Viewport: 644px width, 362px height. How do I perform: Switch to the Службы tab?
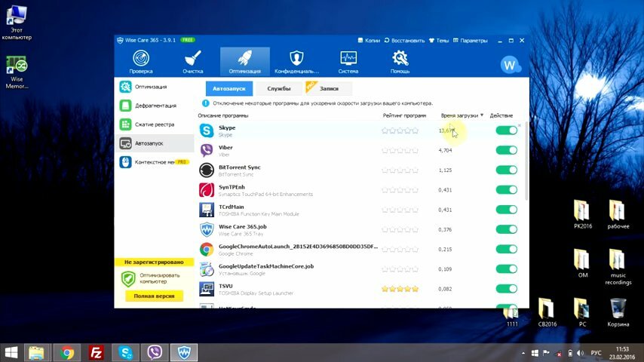pyautogui.click(x=278, y=88)
